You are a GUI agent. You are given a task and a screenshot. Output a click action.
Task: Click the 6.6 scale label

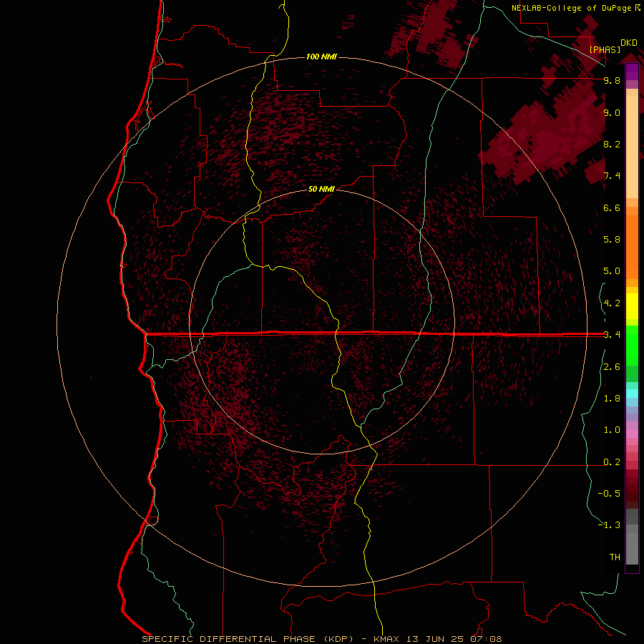[x=612, y=208]
